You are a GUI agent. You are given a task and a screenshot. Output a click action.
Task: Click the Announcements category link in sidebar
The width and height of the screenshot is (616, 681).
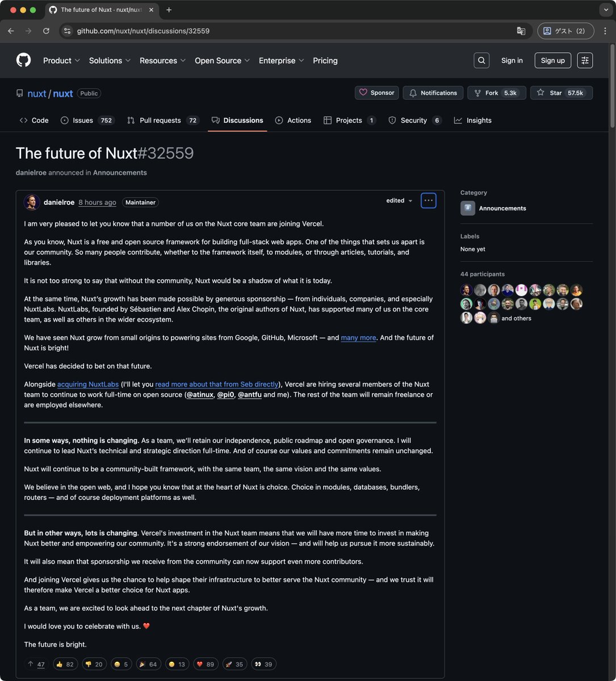502,208
